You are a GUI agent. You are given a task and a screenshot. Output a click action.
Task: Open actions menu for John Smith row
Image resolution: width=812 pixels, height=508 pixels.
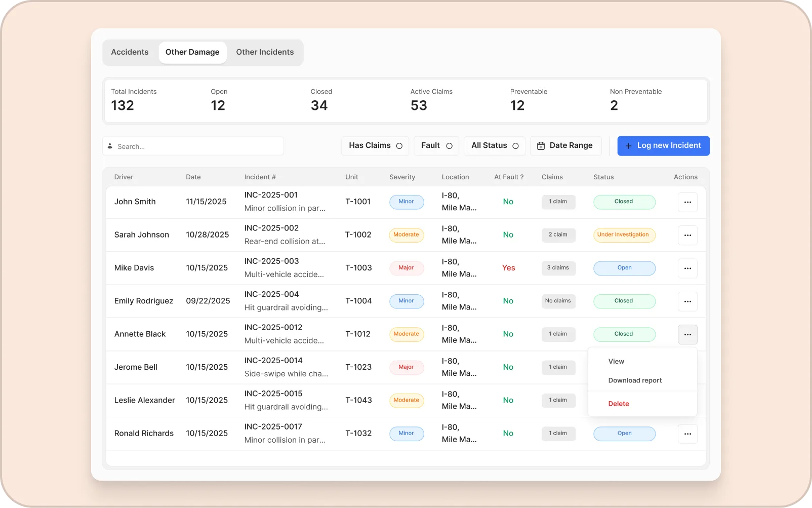pos(687,202)
